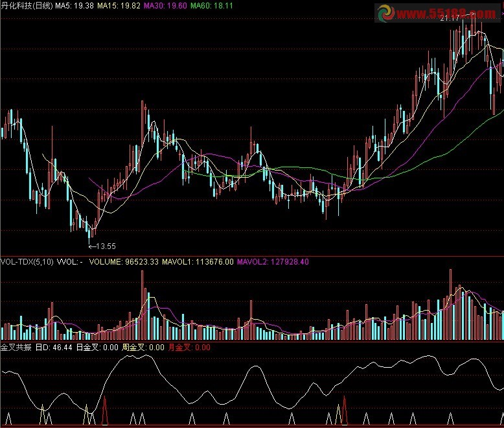
Task: Select the 丹化科技(日线) chart title
Action: click(x=27, y=5)
